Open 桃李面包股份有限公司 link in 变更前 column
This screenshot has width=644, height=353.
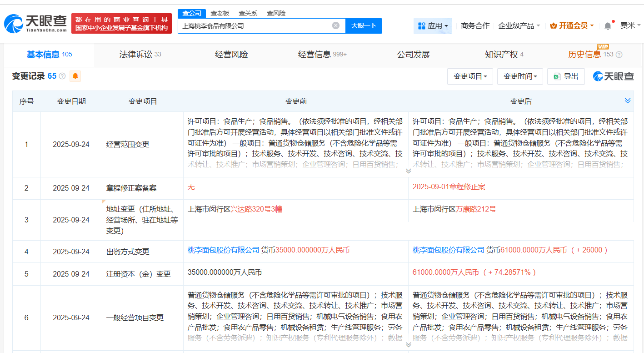point(224,250)
